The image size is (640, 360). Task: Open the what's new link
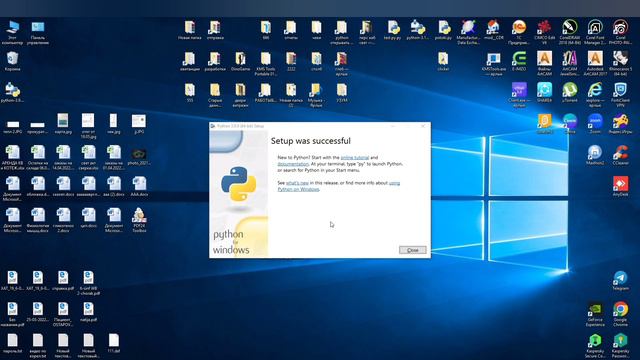297,183
